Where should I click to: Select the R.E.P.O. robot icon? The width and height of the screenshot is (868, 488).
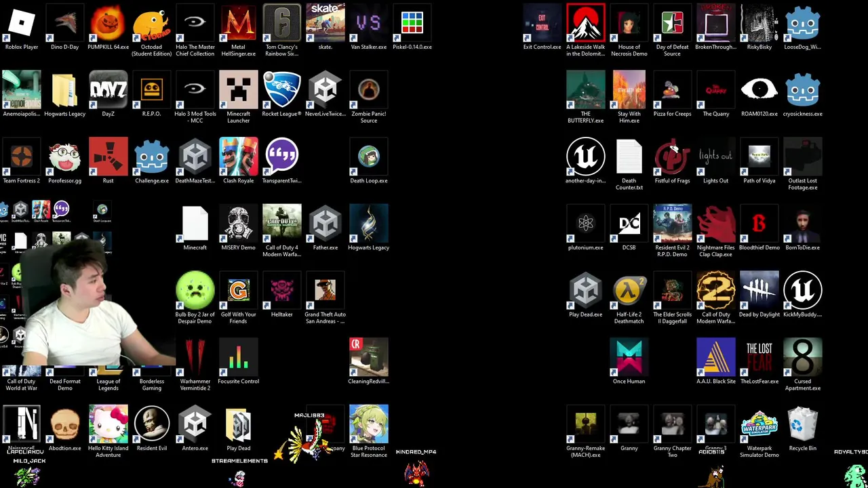pyautogui.click(x=152, y=89)
